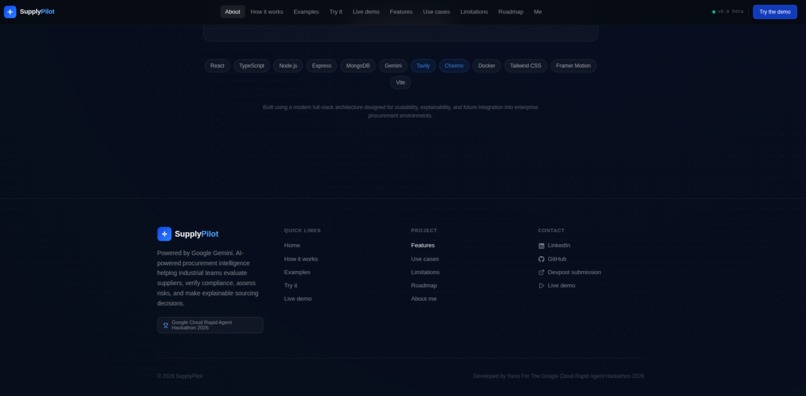Open the footer Examples quick link
This screenshot has height=396, width=806.
297,273
